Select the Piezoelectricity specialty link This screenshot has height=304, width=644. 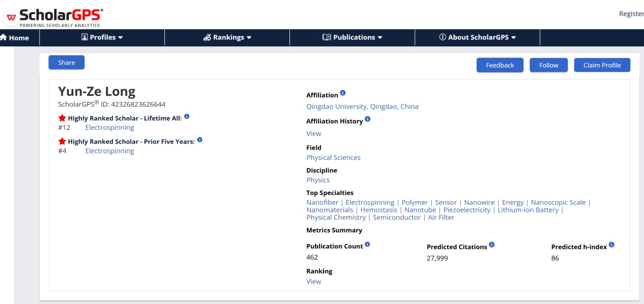466,210
